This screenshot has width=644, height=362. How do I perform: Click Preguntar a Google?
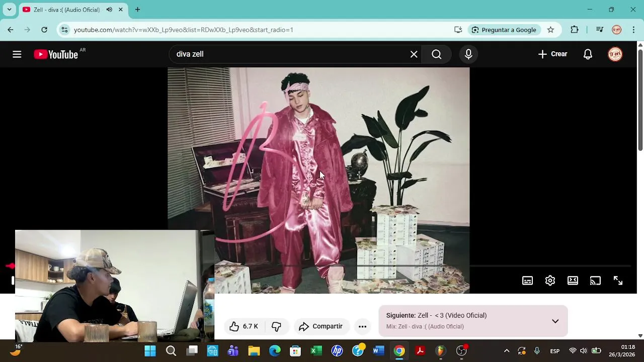tap(504, 30)
